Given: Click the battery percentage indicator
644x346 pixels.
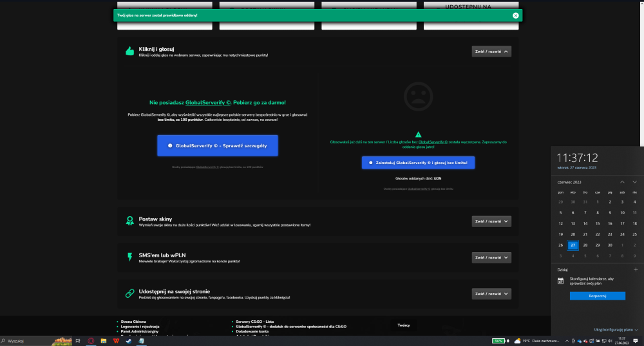Looking at the screenshot, I should tap(498, 341).
